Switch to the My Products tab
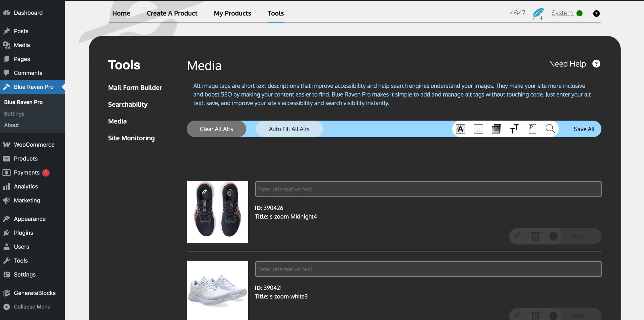Viewport: 644px width, 320px height. point(232,13)
